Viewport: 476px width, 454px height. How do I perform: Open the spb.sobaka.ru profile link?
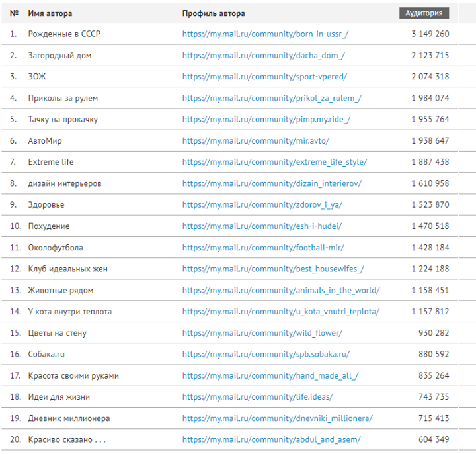pyautogui.click(x=266, y=354)
